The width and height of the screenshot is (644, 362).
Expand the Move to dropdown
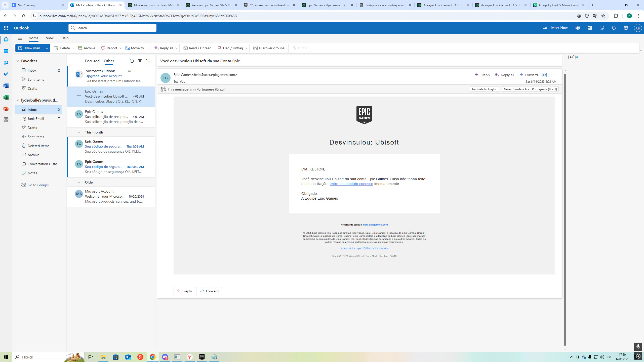pyautogui.click(x=147, y=48)
